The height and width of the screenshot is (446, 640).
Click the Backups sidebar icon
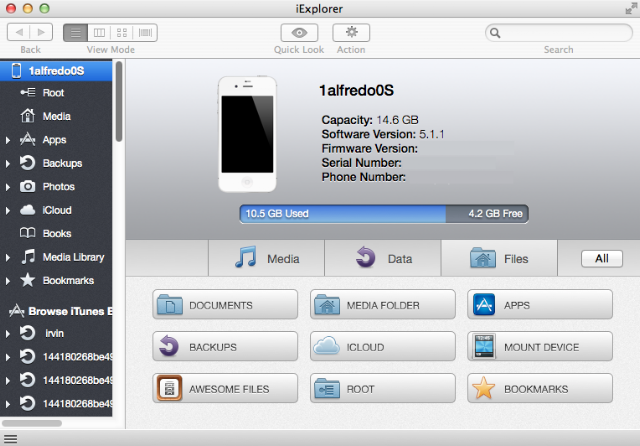(27, 163)
